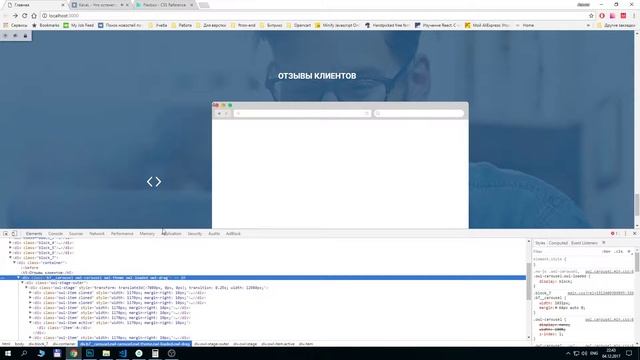The width and height of the screenshot is (640, 360).
Task: Click breadcrumb div.owl-stage-outer
Action: [x=211, y=344]
